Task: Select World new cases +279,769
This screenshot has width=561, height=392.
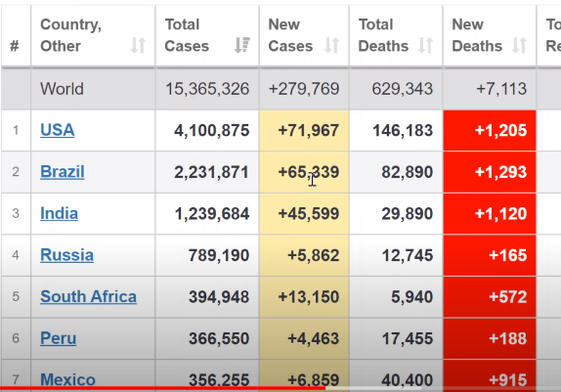Action: pos(304,88)
